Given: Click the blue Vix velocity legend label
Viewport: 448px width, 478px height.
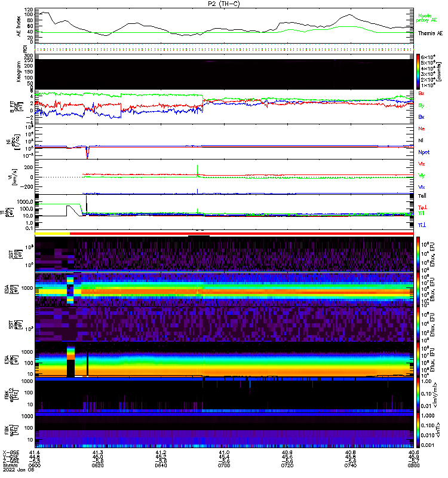Looking at the screenshot, I should point(422,187).
